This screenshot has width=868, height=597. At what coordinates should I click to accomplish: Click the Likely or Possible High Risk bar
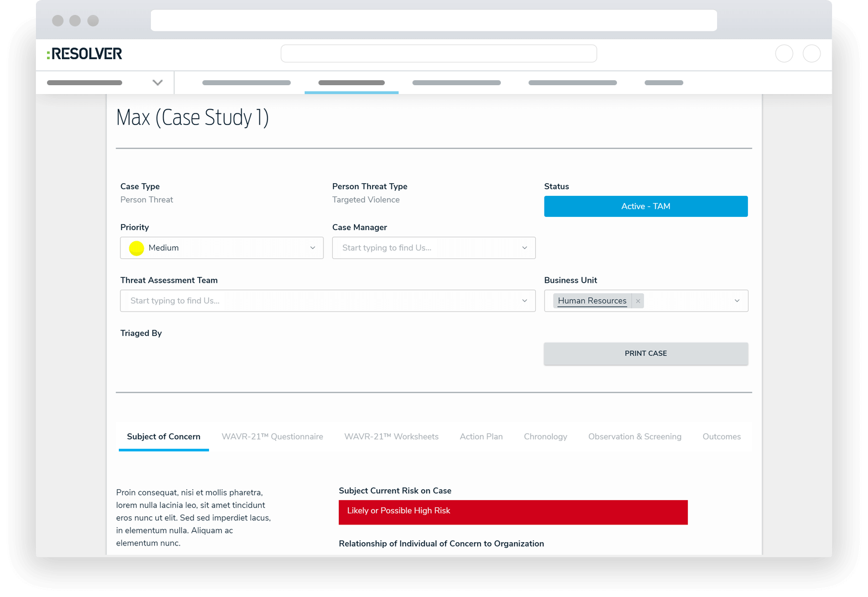(513, 512)
